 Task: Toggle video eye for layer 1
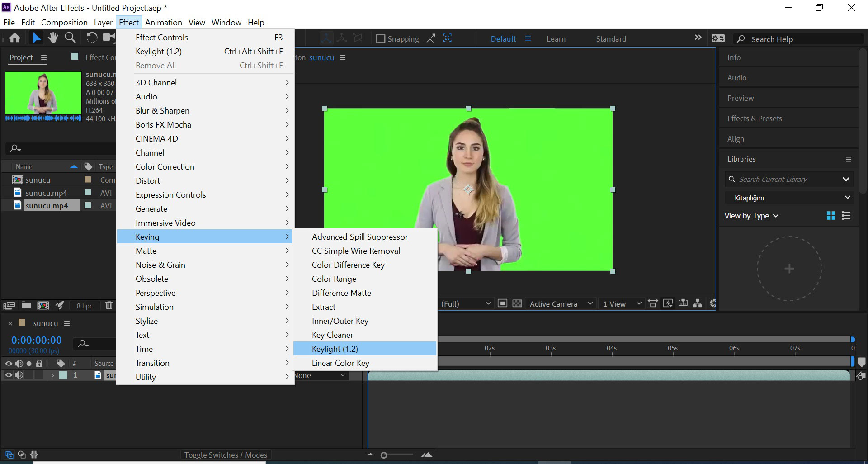[9, 375]
